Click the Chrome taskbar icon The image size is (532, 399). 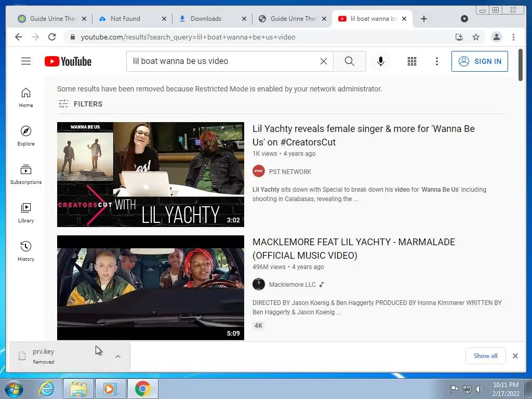(142, 389)
